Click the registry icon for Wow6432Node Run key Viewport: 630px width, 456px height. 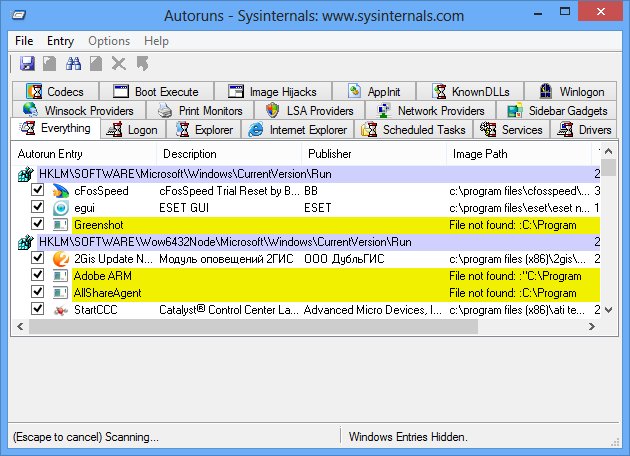tap(26, 242)
